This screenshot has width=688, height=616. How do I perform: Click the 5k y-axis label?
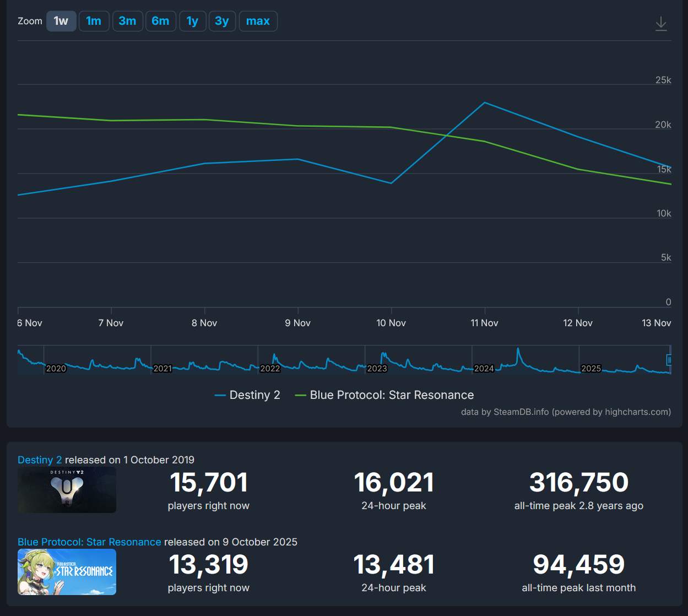click(x=666, y=257)
